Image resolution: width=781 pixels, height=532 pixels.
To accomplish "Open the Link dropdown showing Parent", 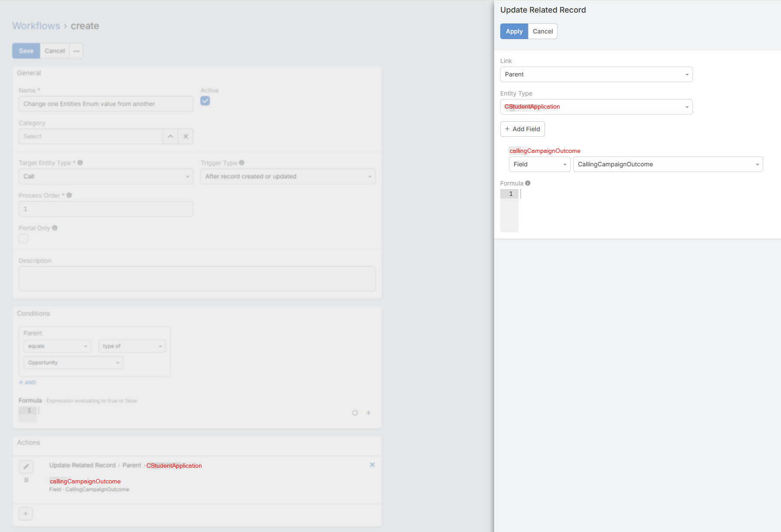I will (596, 74).
